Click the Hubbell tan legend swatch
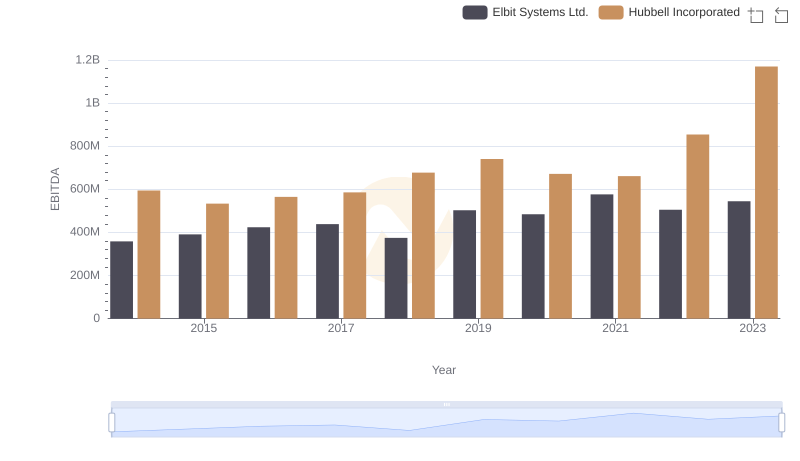The height and width of the screenshot is (461, 800). (x=611, y=12)
